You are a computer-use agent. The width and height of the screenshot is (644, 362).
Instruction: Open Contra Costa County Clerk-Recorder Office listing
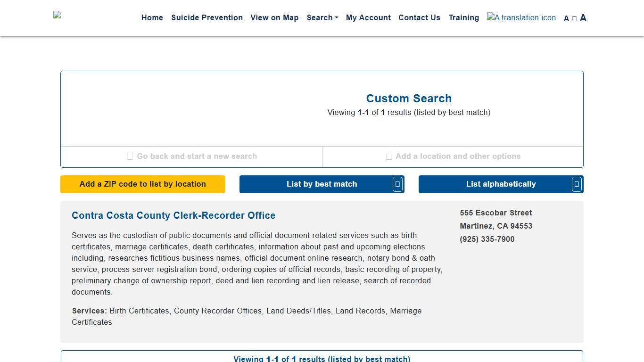(173, 215)
